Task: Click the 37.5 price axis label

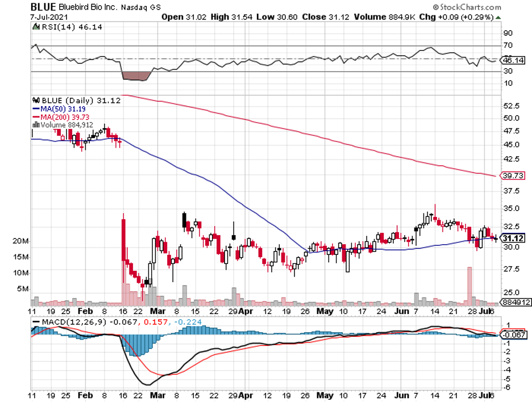Action: coord(512,191)
